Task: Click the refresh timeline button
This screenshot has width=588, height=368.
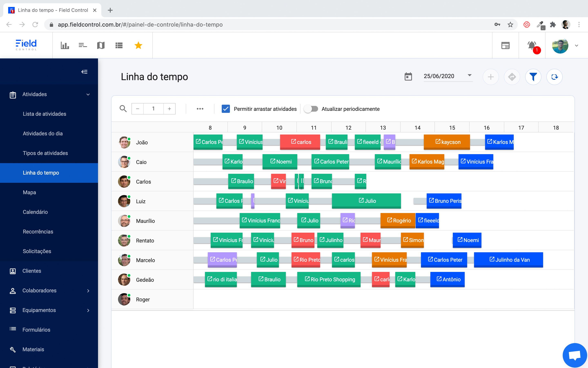Action: pyautogui.click(x=555, y=77)
